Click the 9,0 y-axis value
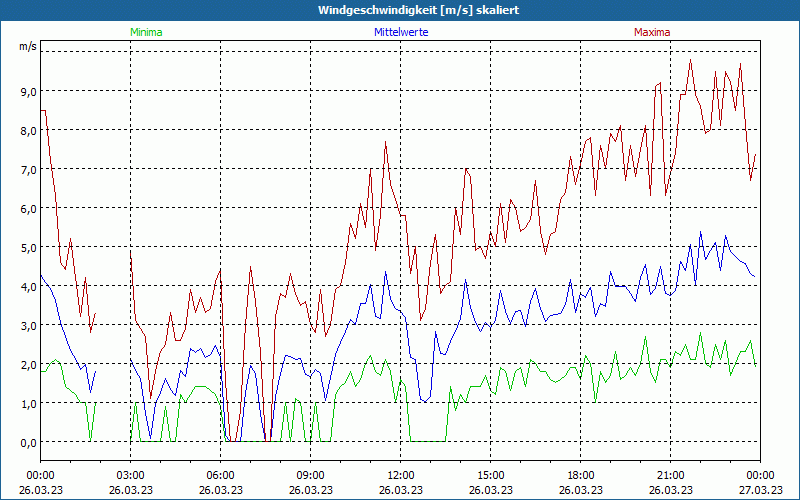800x500 pixels. pyautogui.click(x=29, y=91)
